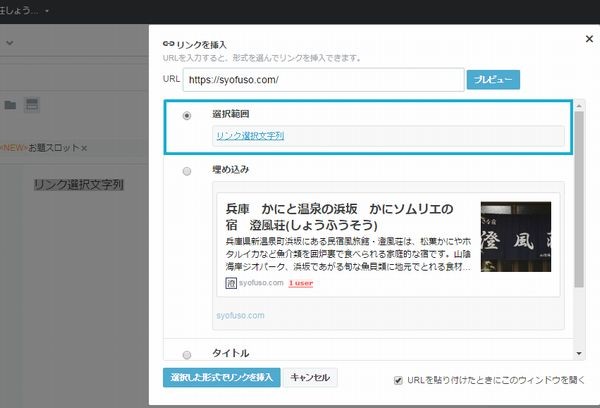Click the table insert icon in editor

pyautogui.click(x=31, y=105)
